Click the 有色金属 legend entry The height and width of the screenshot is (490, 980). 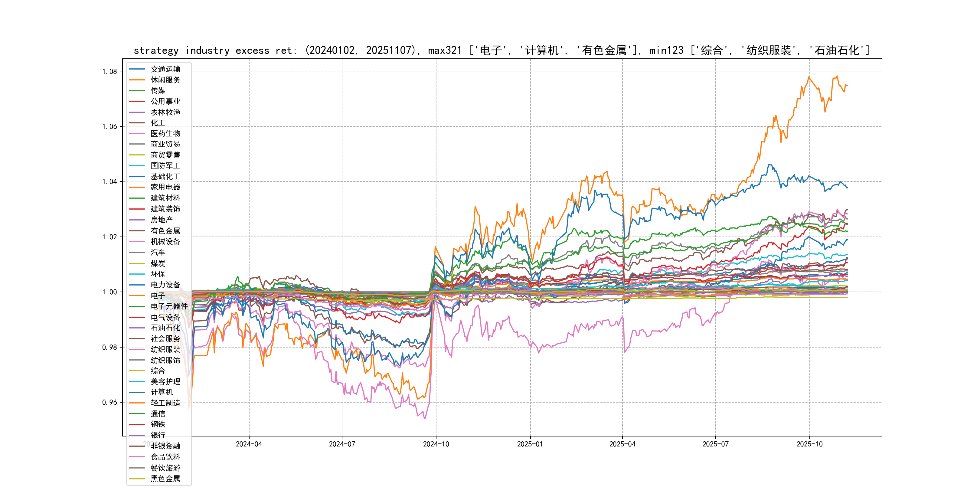point(165,231)
